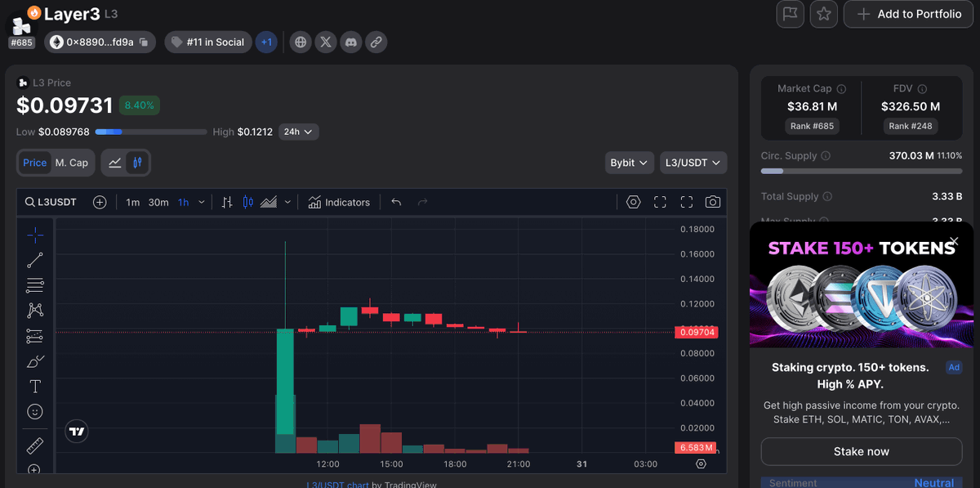Click the circulating supply progress bar
The width and height of the screenshot is (980, 488).
(x=862, y=171)
